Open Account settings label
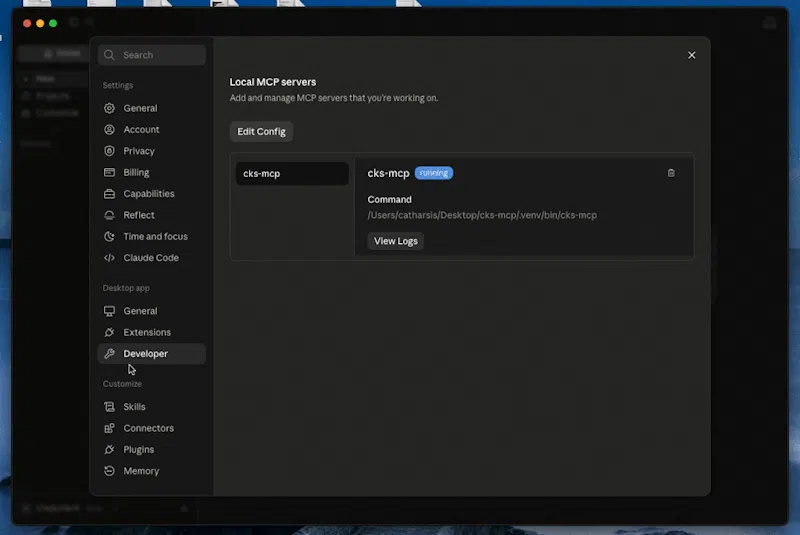This screenshot has height=535, width=800. (x=141, y=130)
